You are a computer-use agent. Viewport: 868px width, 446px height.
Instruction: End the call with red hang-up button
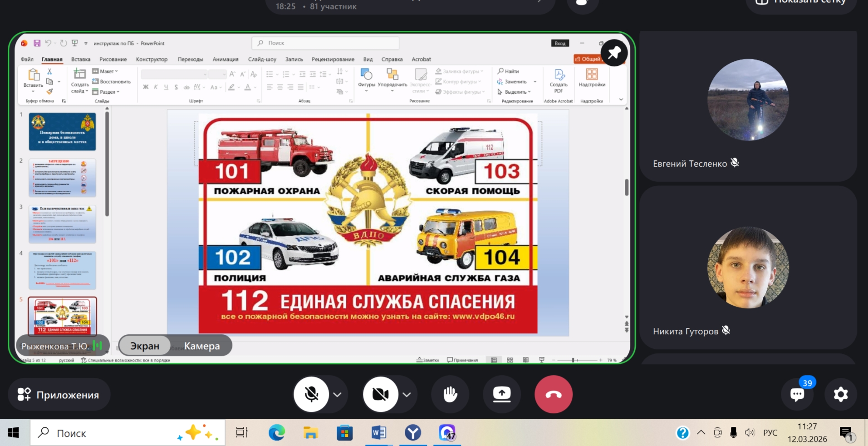click(553, 394)
